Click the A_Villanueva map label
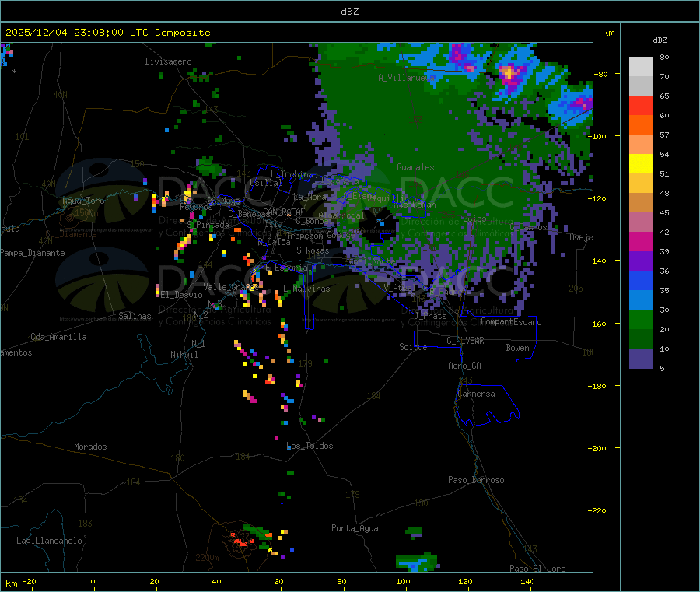This screenshot has height=592, width=700. pos(406,78)
